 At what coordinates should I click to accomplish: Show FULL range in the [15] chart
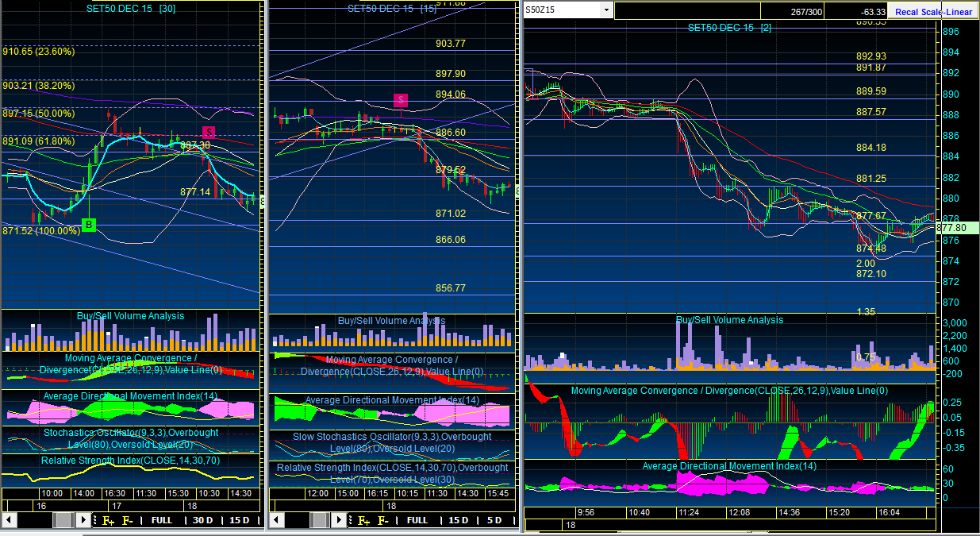(x=417, y=520)
